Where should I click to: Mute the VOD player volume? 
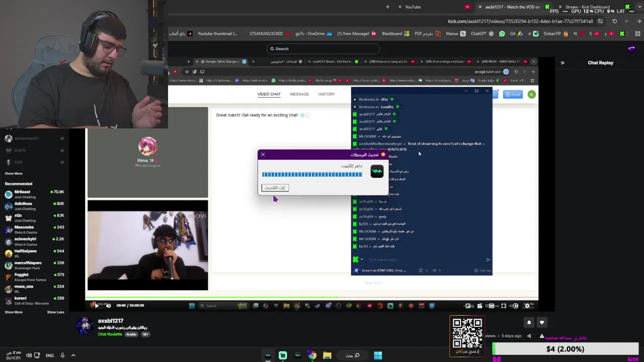(108, 306)
